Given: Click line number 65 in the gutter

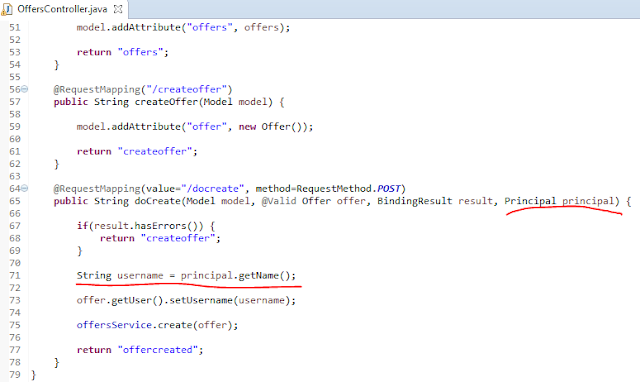Looking at the screenshot, I should 15,201.
